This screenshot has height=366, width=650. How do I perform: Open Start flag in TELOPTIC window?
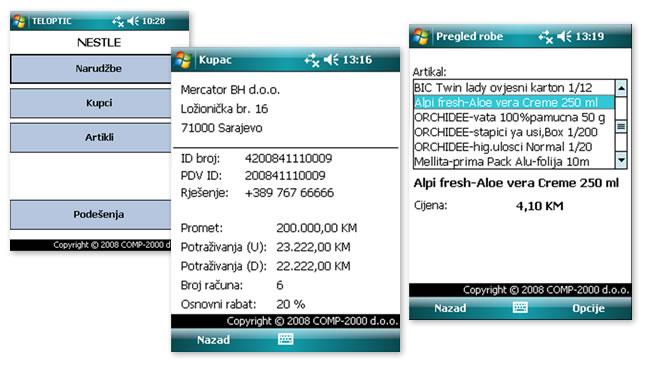(x=19, y=21)
